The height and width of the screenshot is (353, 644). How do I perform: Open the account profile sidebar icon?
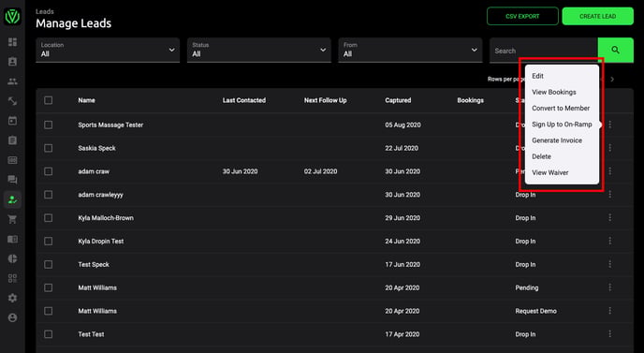pyautogui.click(x=13, y=317)
